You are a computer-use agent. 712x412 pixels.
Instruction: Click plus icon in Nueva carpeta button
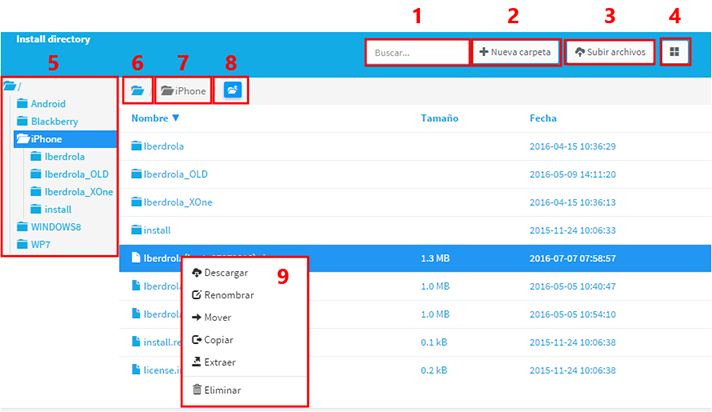[x=484, y=52]
